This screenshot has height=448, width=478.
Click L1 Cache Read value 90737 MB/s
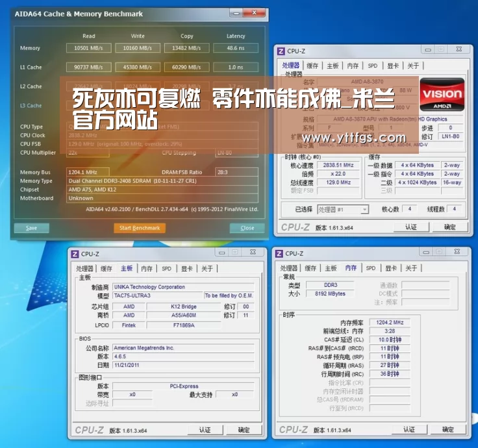point(89,67)
